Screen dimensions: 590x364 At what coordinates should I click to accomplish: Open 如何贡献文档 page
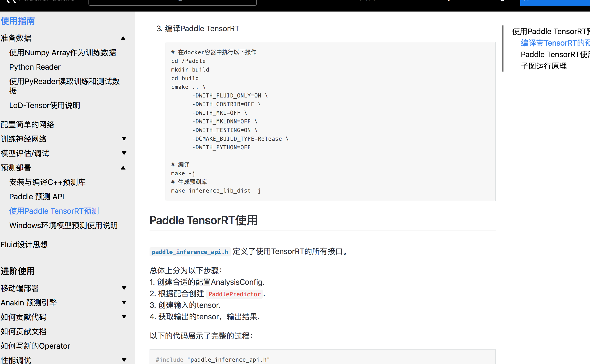coord(24,332)
